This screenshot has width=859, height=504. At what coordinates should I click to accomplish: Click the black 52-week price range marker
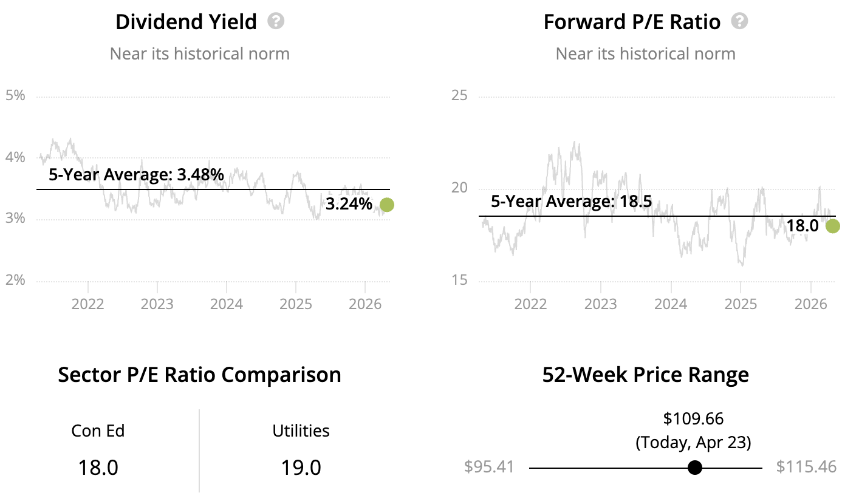coord(694,468)
